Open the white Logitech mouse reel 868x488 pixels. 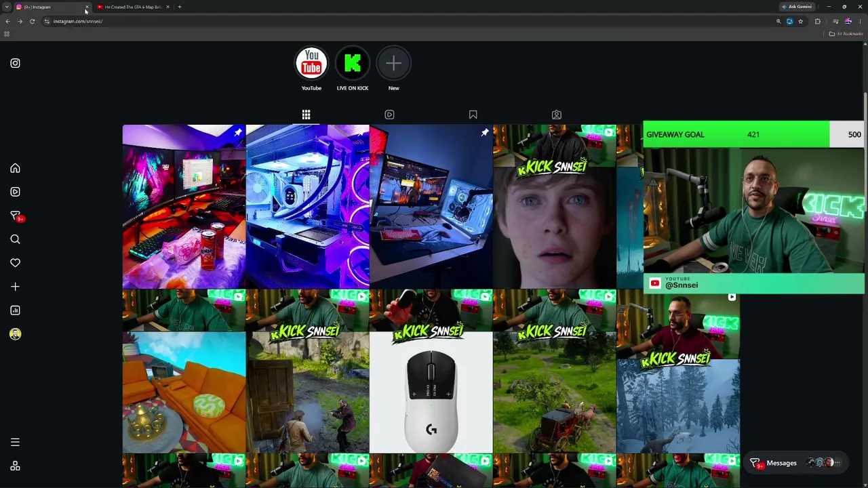pyautogui.click(x=431, y=371)
